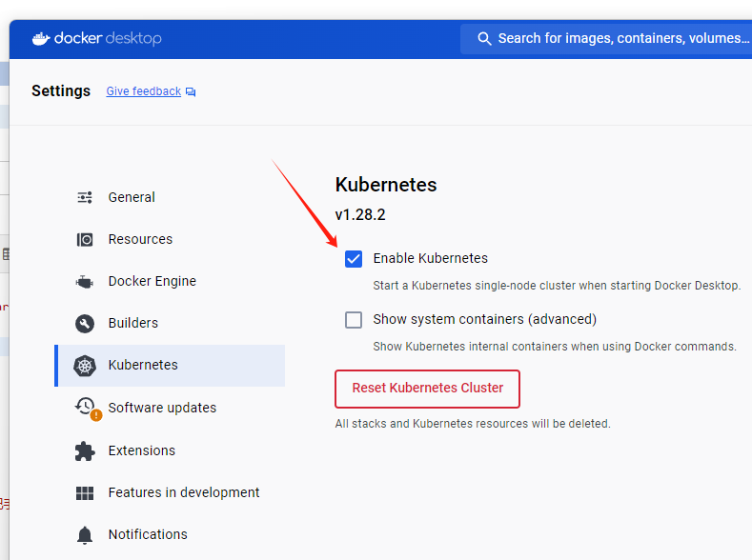
Task: Click the Features in development grid icon
Action: click(x=85, y=492)
